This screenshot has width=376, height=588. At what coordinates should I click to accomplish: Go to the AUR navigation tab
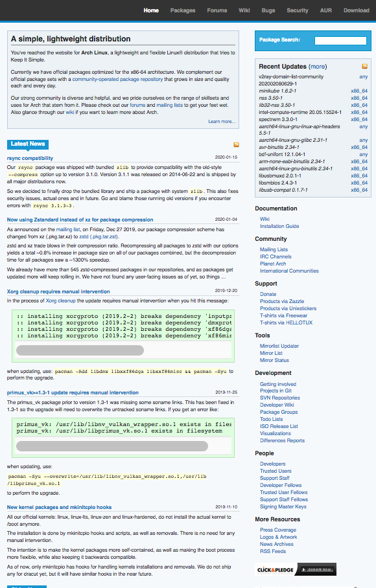tap(325, 10)
